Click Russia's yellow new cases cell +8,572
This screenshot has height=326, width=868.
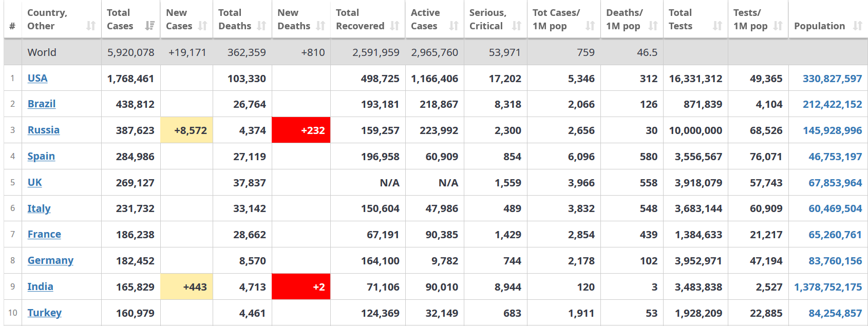[x=186, y=130]
